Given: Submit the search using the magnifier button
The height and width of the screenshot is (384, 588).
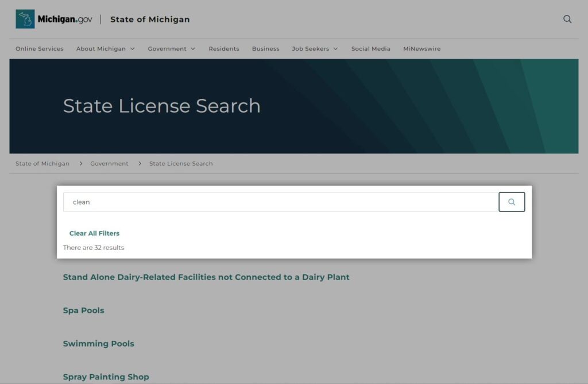Looking at the screenshot, I should (x=511, y=202).
